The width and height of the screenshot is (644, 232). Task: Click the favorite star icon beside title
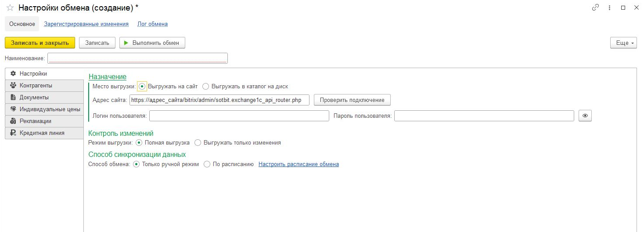click(10, 8)
